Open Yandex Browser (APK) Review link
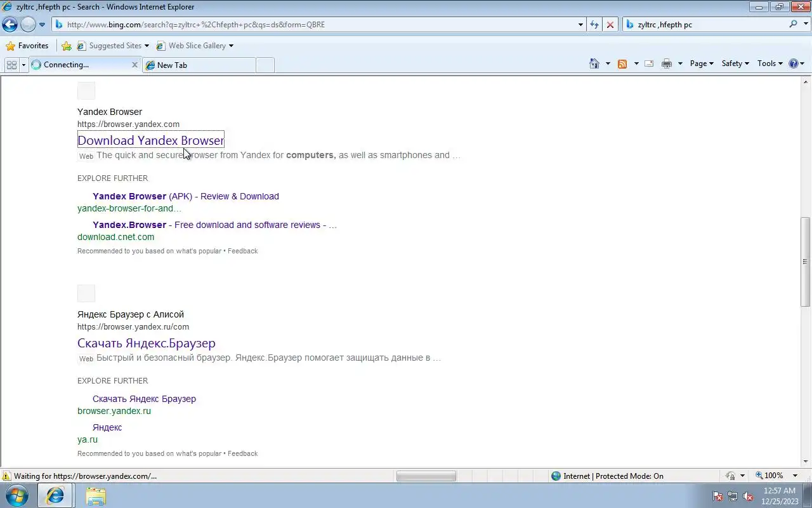Screen dimensions: 812x508 (x=186, y=196)
